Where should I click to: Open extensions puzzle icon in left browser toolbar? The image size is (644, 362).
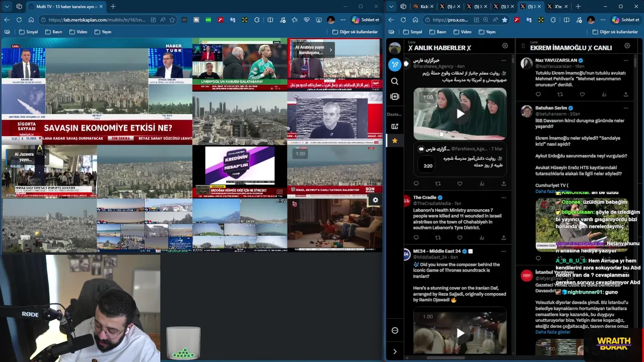[257, 20]
